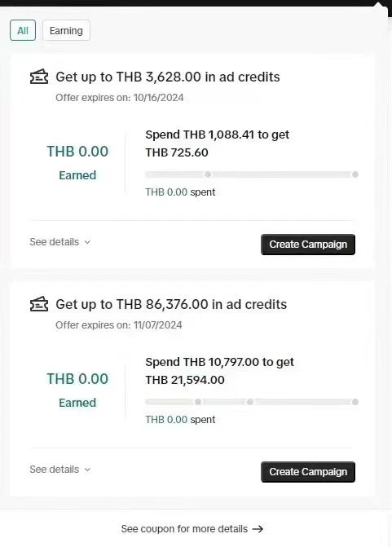Viewport: 392px width, 547px height.
Task: Click second milestone dot on second offer progress bar
Action: tap(250, 402)
